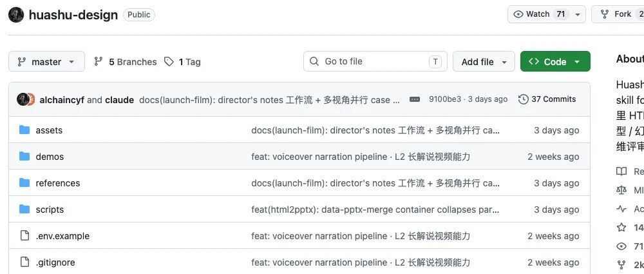This screenshot has height=274, width=644.
Task: Open the assets folder
Action: [50, 130]
